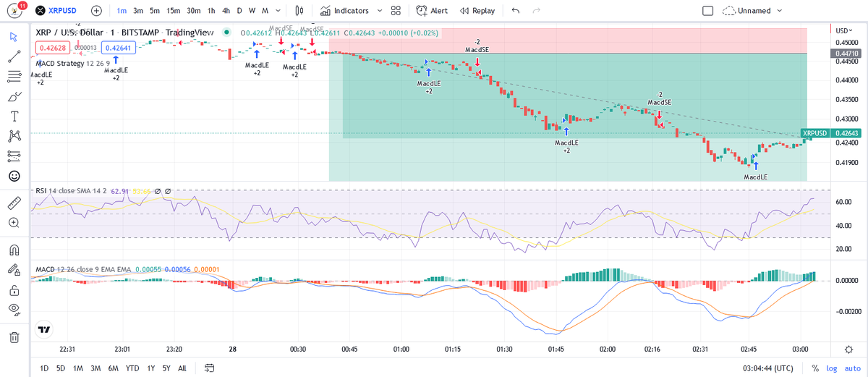
Task: Toggle percent scale
Action: [x=815, y=368]
